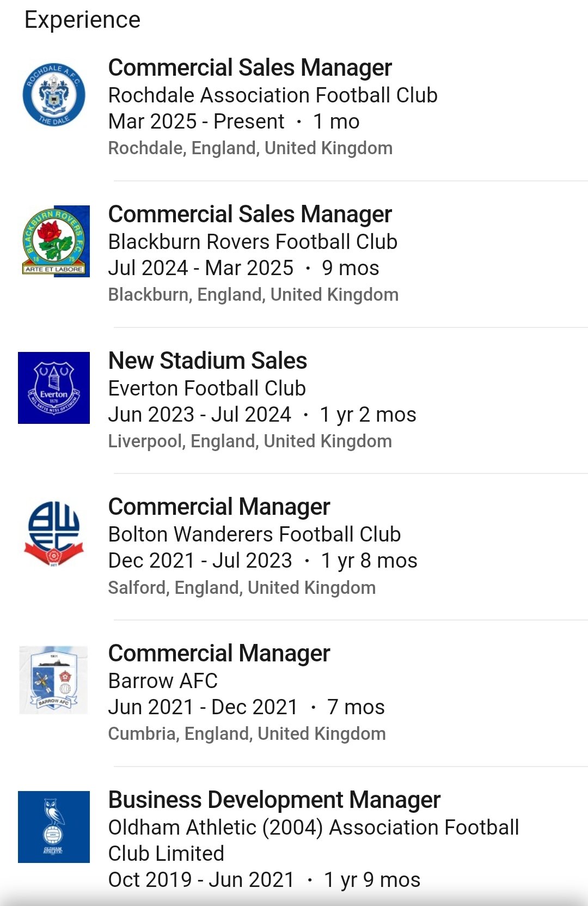Open the Oldham Athletic owl logo
Image resolution: width=588 pixels, height=906 pixels.
click(54, 827)
